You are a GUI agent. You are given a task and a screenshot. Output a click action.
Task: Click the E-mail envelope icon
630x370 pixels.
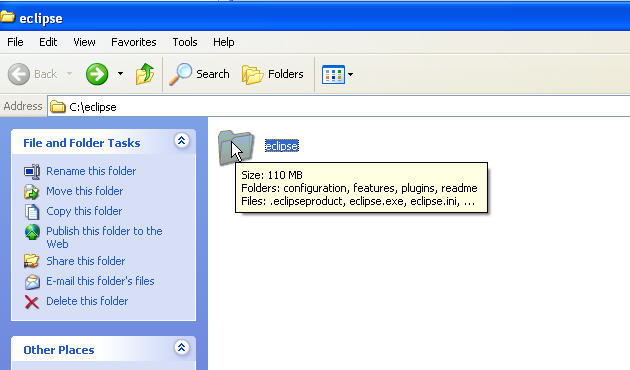[x=32, y=282]
